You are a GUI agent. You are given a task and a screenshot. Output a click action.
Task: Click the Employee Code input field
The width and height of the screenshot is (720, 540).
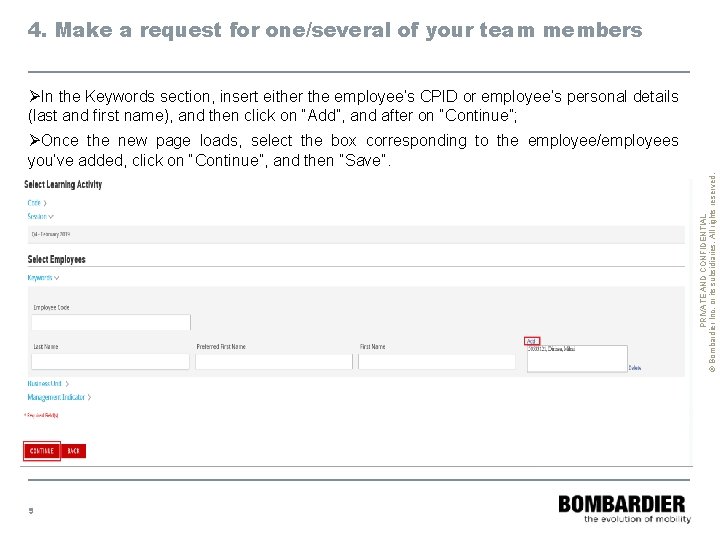pyautogui.click(x=111, y=322)
